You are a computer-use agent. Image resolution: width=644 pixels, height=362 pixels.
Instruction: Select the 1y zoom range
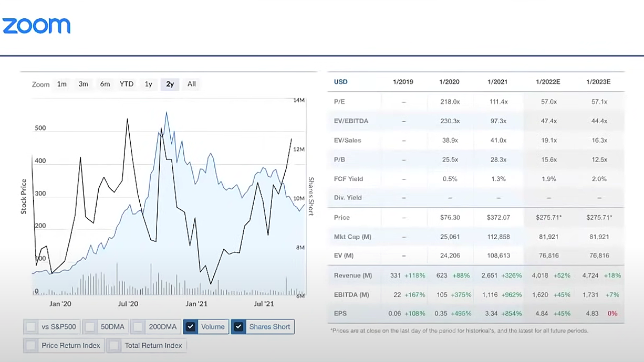coord(149,84)
